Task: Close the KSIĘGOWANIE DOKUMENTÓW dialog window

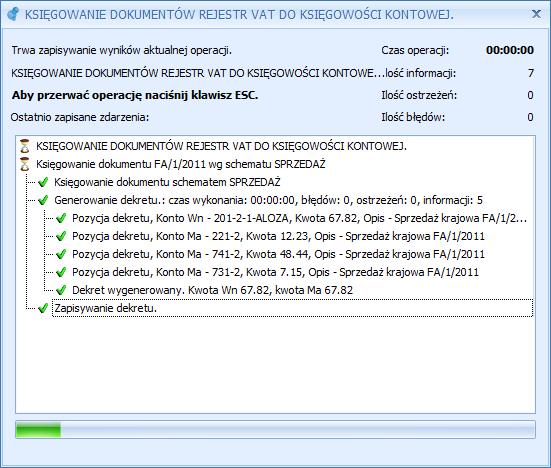Action: 536,14
